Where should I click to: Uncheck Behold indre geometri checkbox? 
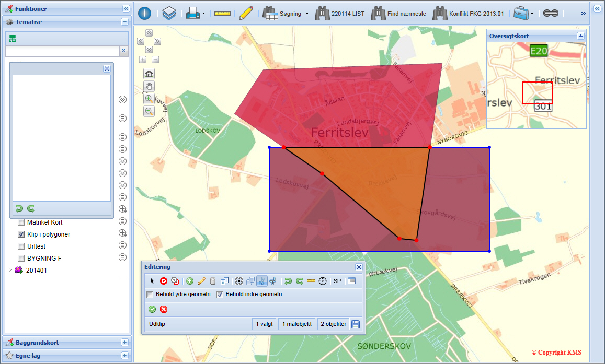tap(220, 295)
